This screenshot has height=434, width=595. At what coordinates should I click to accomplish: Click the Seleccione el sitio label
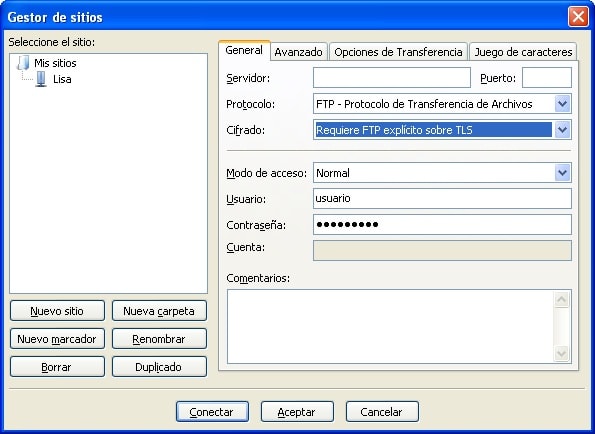pyautogui.click(x=52, y=42)
